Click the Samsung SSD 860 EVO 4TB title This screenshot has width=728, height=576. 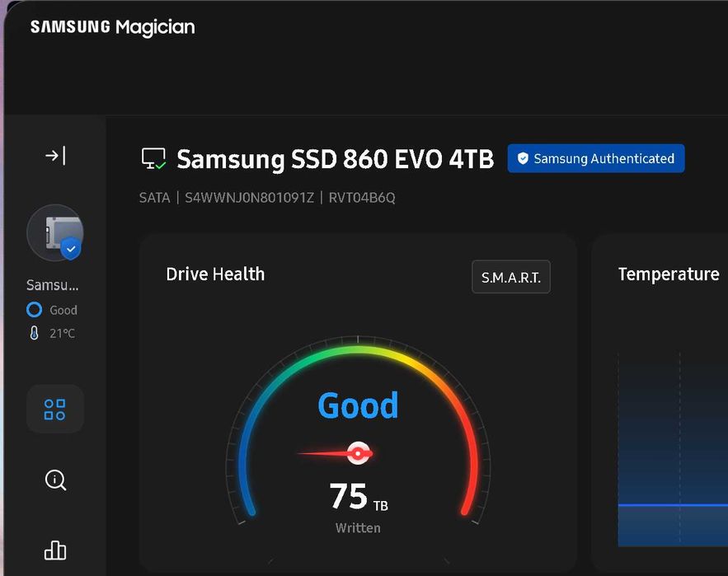pos(335,159)
